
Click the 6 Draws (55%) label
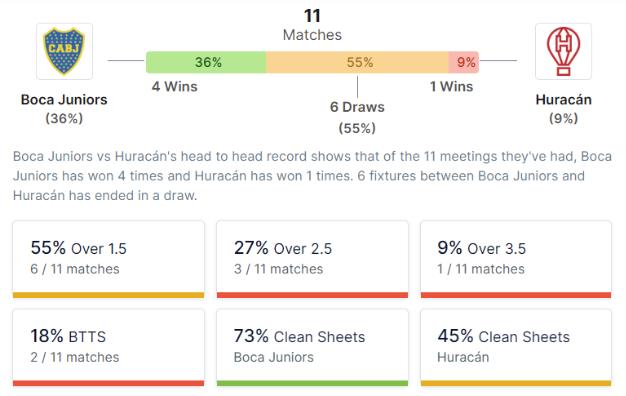tap(357, 117)
